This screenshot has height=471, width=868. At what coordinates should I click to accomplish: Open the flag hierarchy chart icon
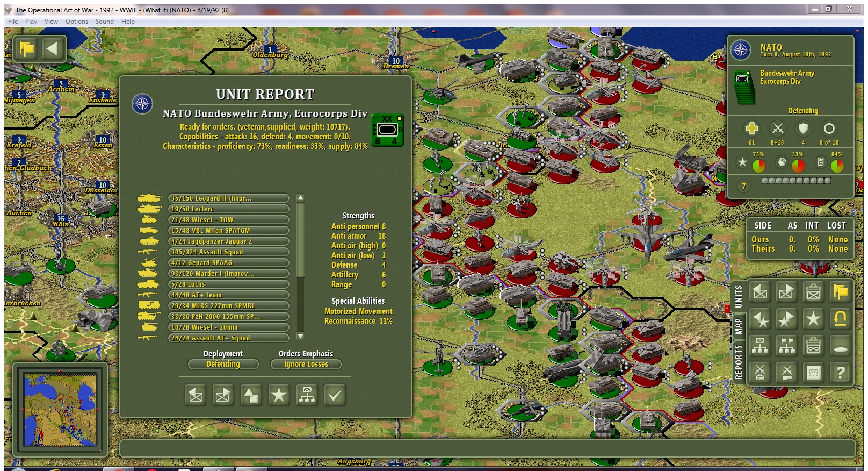pos(786,346)
